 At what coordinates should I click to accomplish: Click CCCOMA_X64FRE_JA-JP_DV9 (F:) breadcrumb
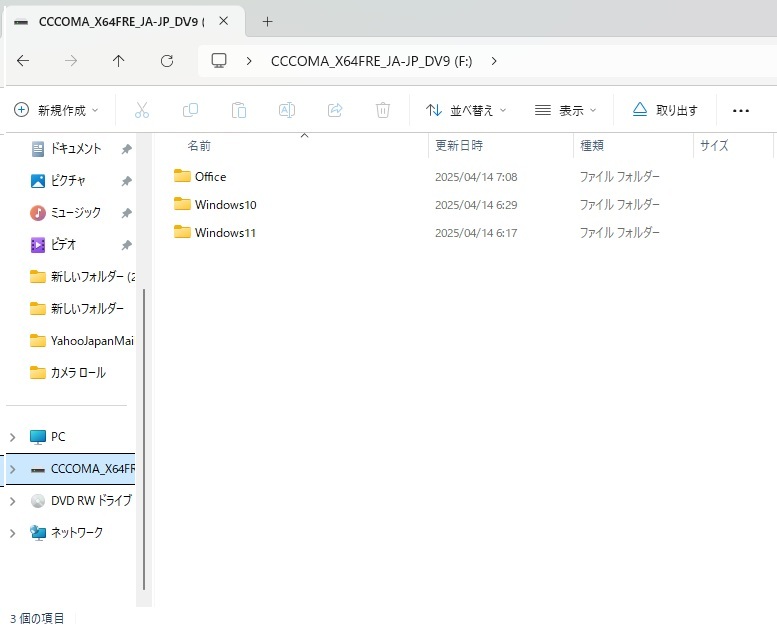tap(372, 61)
